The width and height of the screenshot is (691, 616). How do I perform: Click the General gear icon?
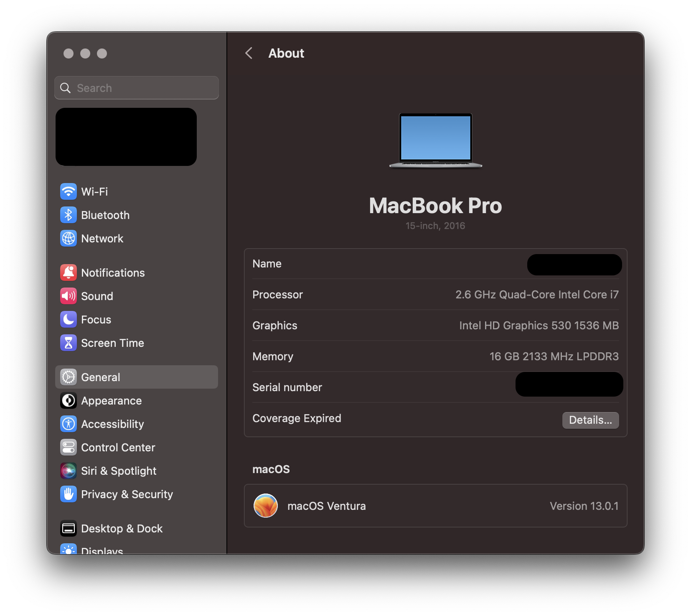[69, 377]
